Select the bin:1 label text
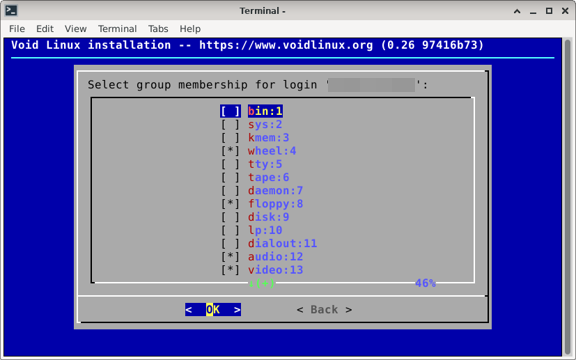The width and height of the screenshot is (576, 360). (x=265, y=111)
